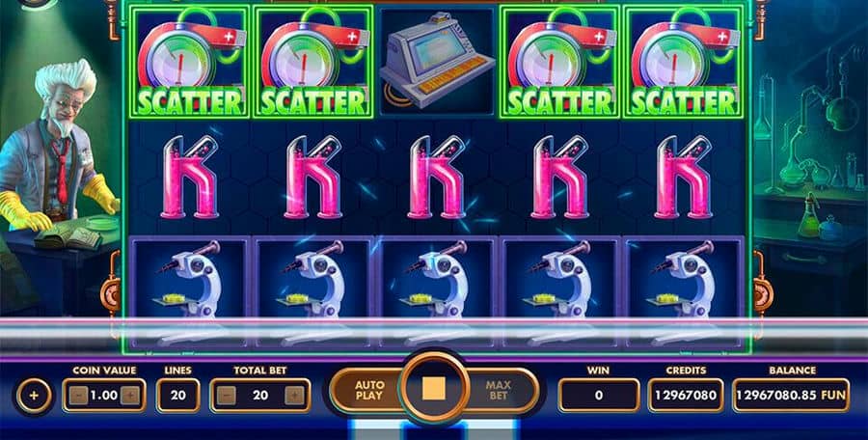
Task: Increase total bet with plus button
Action: 294,395
